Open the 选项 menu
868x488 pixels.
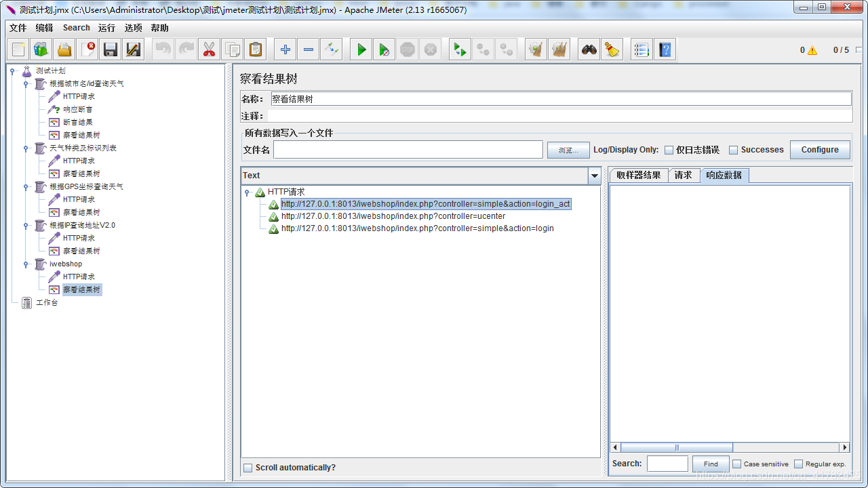pyautogui.click(x=133, y=28)
